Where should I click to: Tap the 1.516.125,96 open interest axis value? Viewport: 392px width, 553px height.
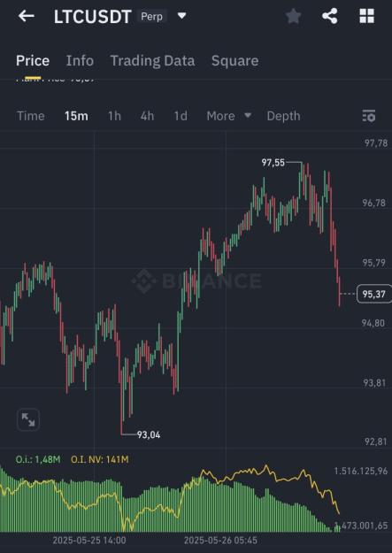tap(361, 471)
